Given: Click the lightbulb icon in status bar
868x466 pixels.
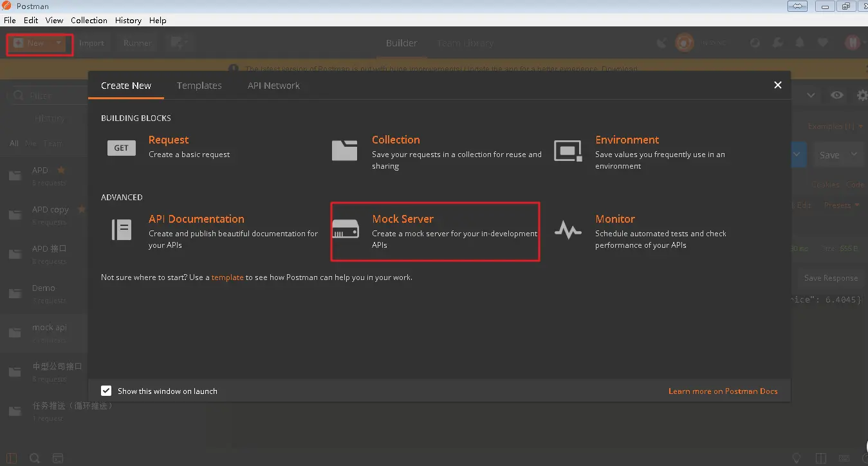Looking at the screenshot, I should click(x=797, y=458).
